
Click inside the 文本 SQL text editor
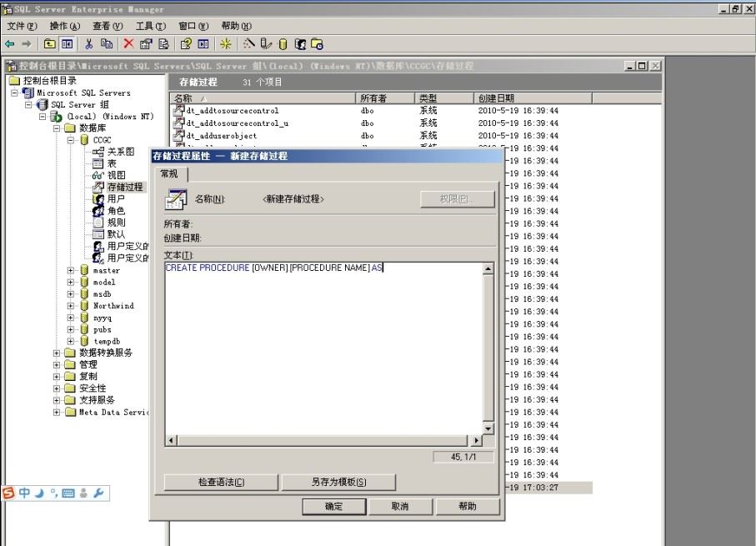coord(323,348)
